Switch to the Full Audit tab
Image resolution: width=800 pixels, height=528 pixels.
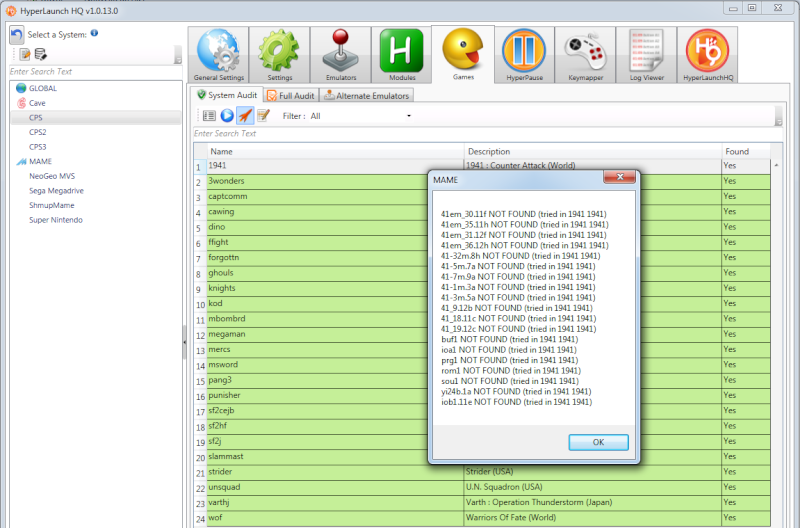pos(291,95)
